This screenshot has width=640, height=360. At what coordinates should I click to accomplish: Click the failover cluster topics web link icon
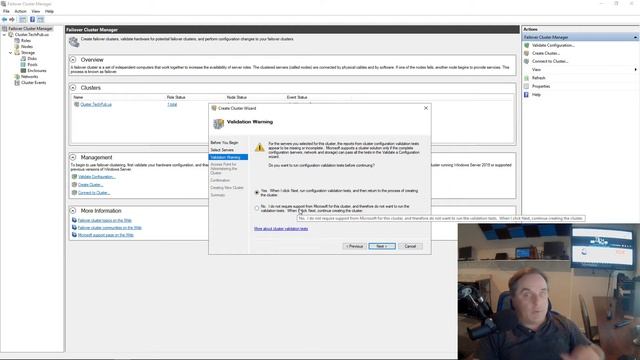(x=74, y=220)
